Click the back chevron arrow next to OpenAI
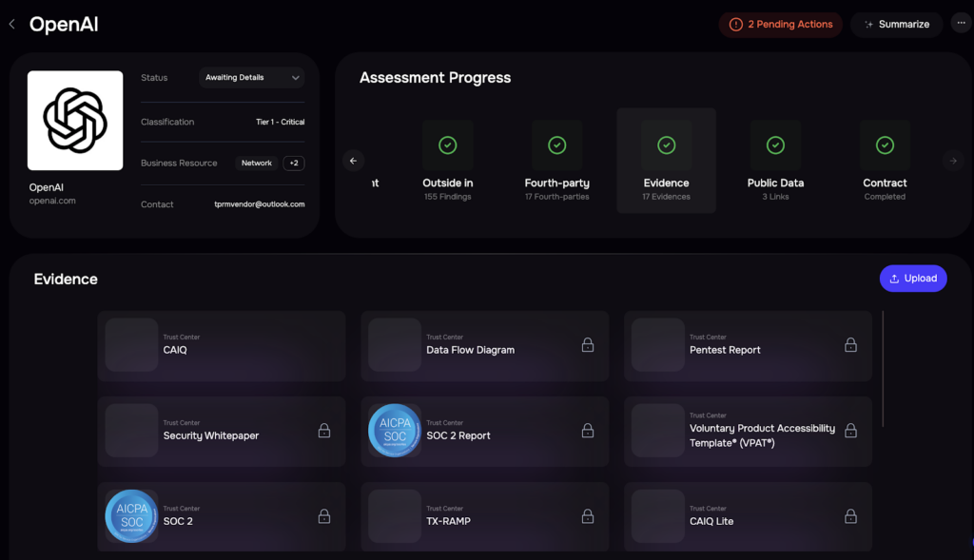The width and height of the screenshot is (974, 560). click(x=10, y=24)
